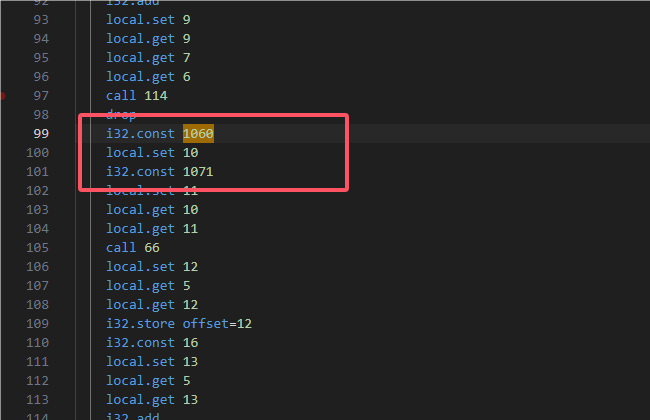Click line number 105 in the gutter
The image size is (650, 420).
[x=37, y=247]
